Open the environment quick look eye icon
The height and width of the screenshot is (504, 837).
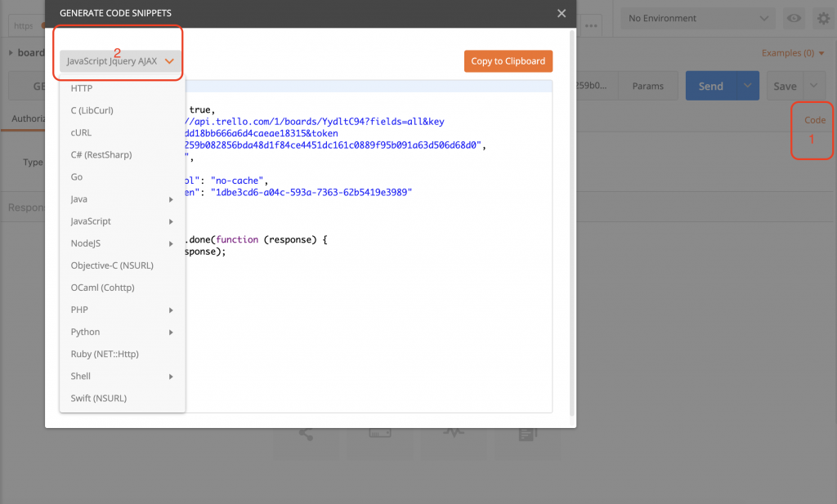(792, 19)
